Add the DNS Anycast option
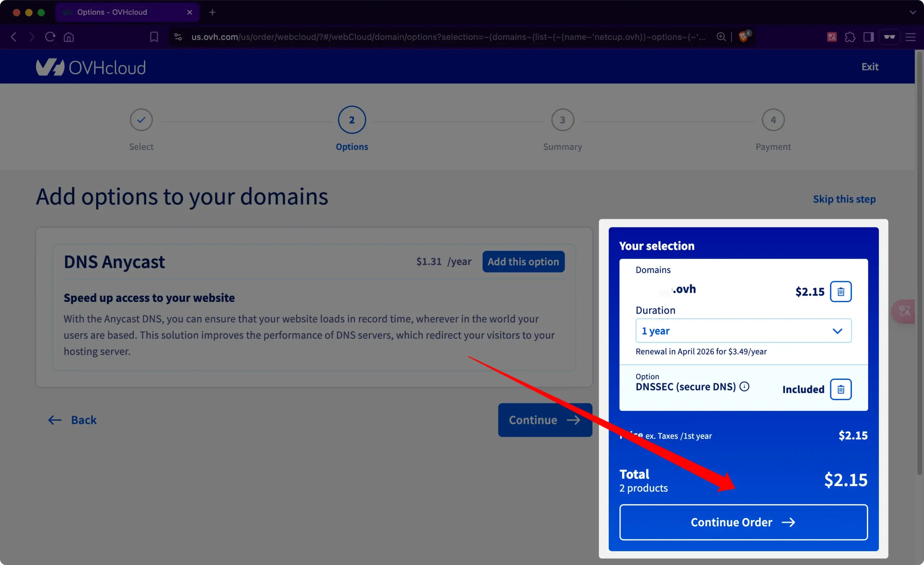The width and height of the screenshot is (924, 565). point(523,261)
